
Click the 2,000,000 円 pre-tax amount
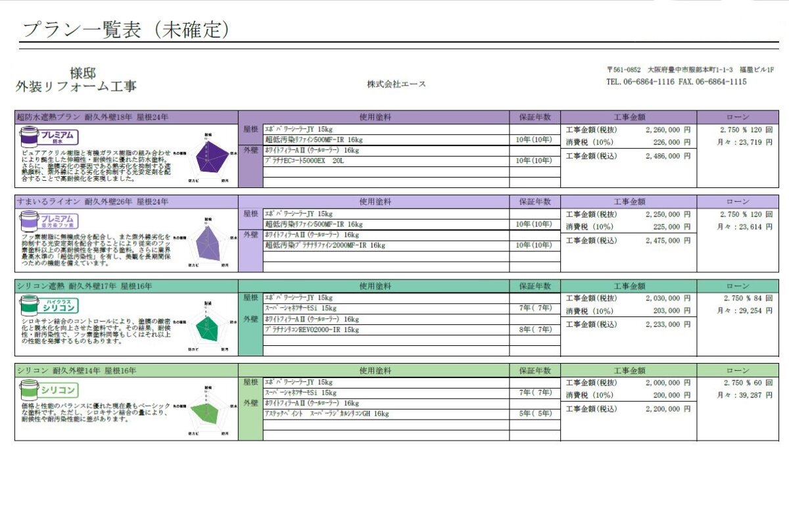click(x=668, y=382)
